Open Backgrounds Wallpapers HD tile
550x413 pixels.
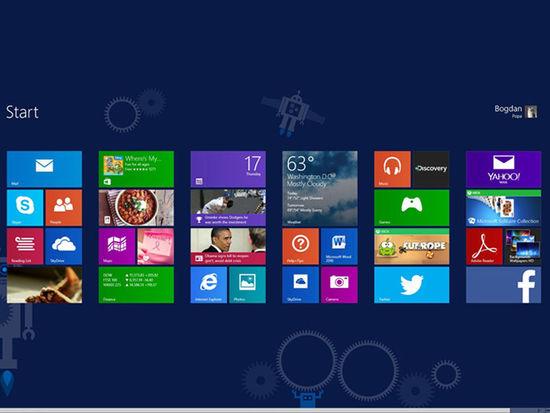[x=523, y=246]
